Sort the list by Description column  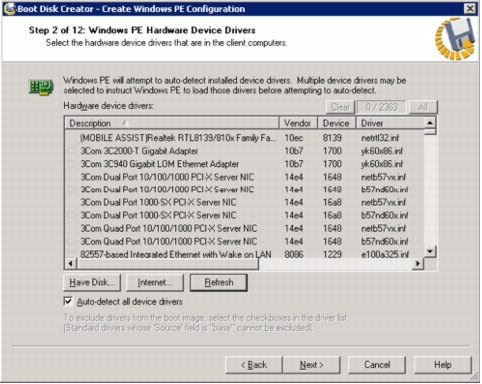pos(172,123)
